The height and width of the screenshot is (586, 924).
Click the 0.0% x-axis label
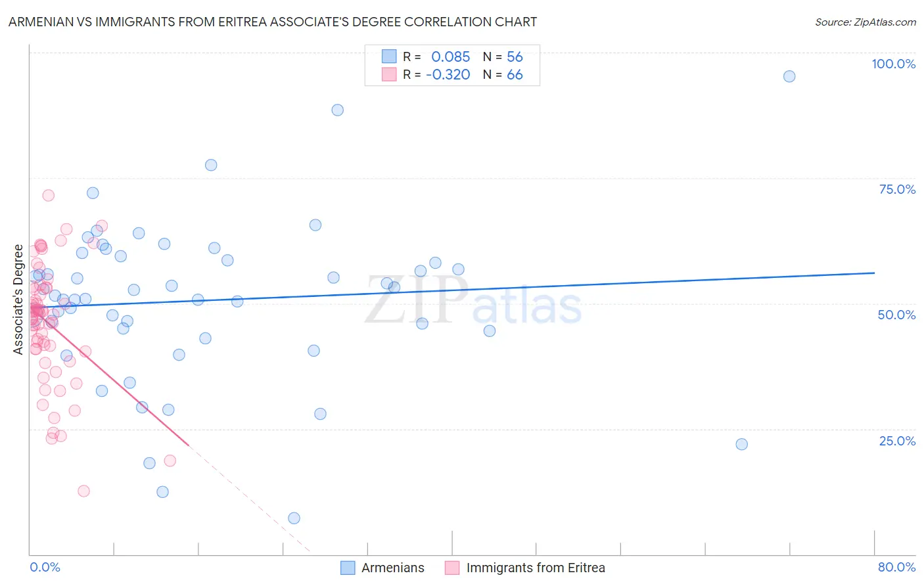(45, 567)
